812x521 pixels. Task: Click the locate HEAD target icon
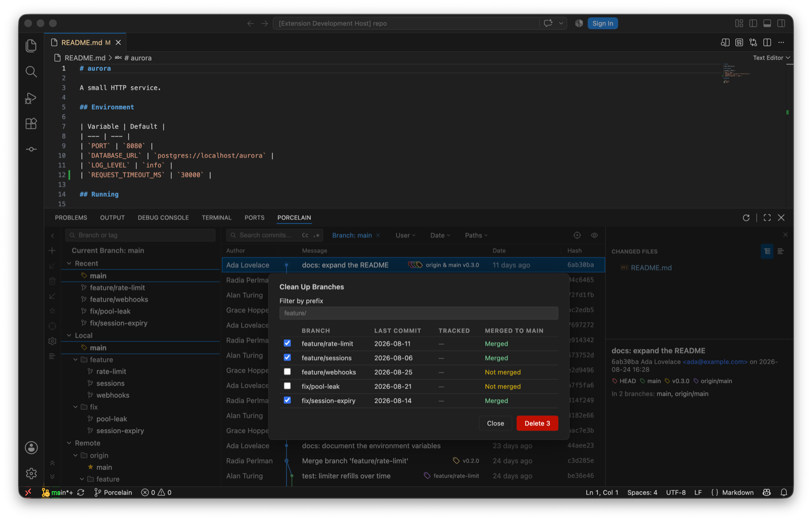[577, 235]
